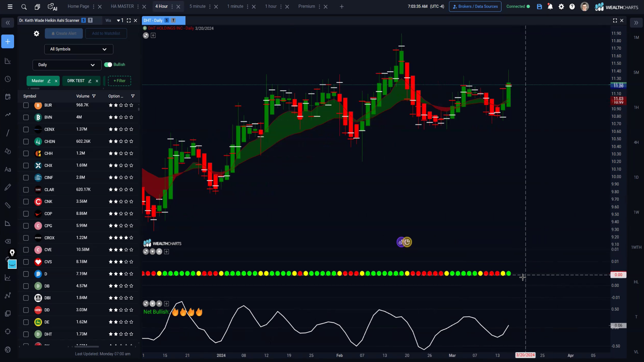Click the 11.20 price label on axis

click(618, 86)
